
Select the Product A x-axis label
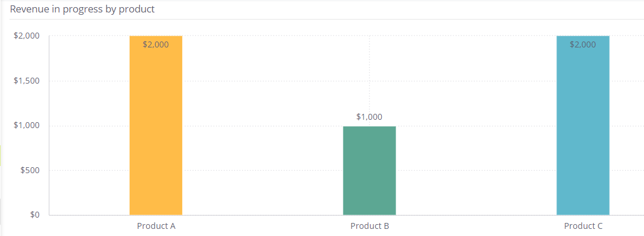pos(156,226)
